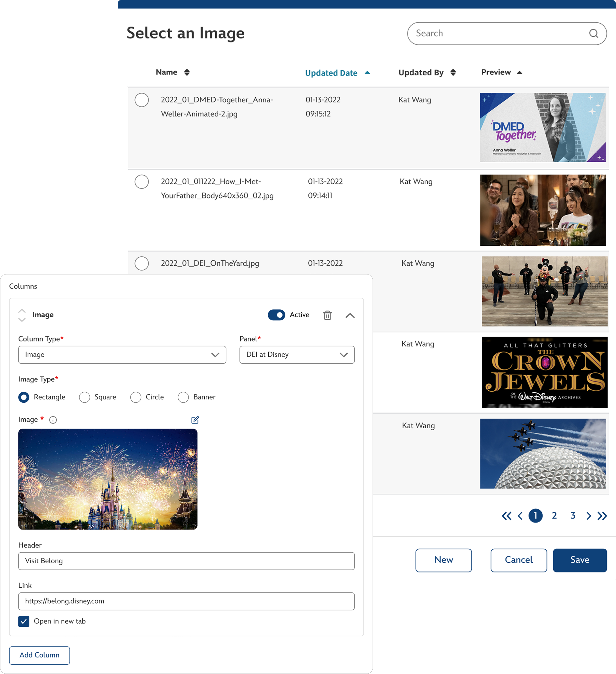616x674 pixels.
Task: Click the Add Column button
Action: (39, 655)
